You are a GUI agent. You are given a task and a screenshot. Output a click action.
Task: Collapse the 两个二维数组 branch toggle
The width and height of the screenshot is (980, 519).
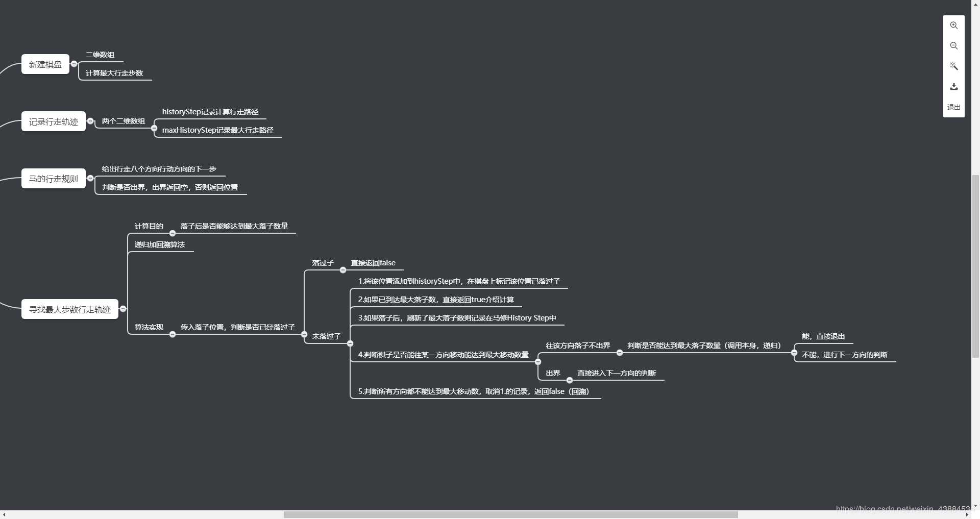154,128
